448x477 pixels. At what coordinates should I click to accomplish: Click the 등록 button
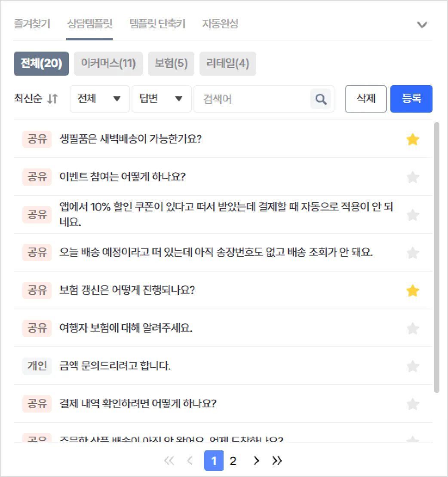411,99
